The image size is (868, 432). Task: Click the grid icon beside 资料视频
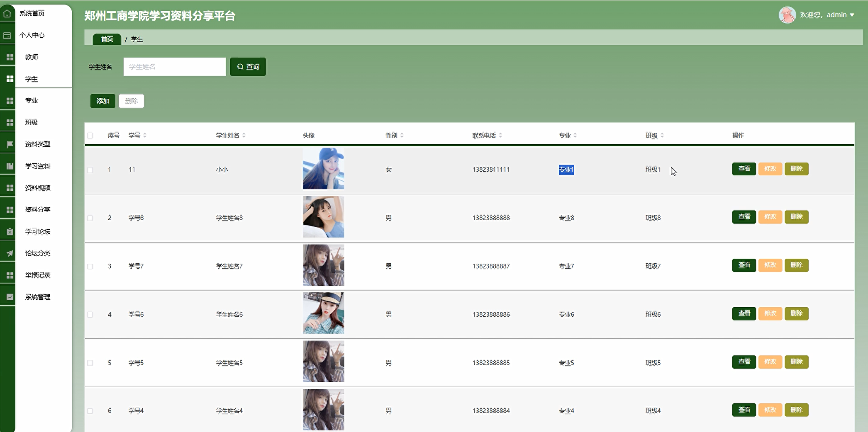[x=10, y=188]
